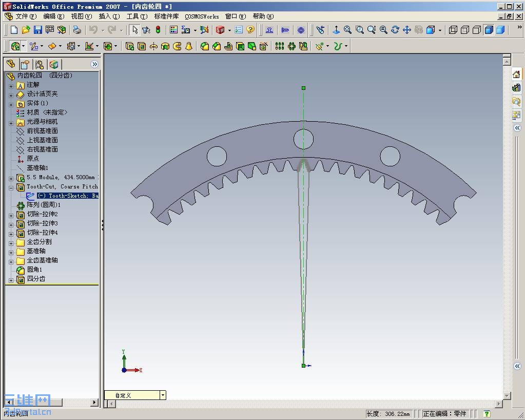Toggle Hidden Lines Removed display style
This screenshot has height=420, width=525.
[x=476, y=30]
